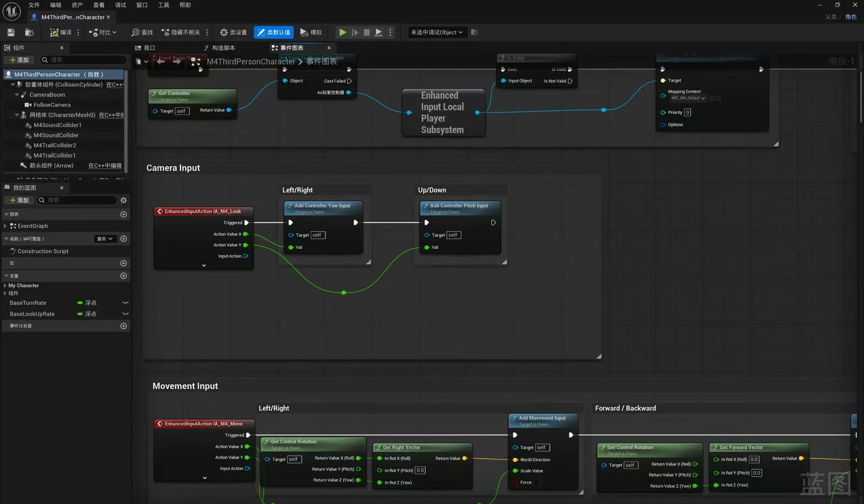Open the C++ edit link for Arrow
This screenshot has height=504, width=864.
105,166
